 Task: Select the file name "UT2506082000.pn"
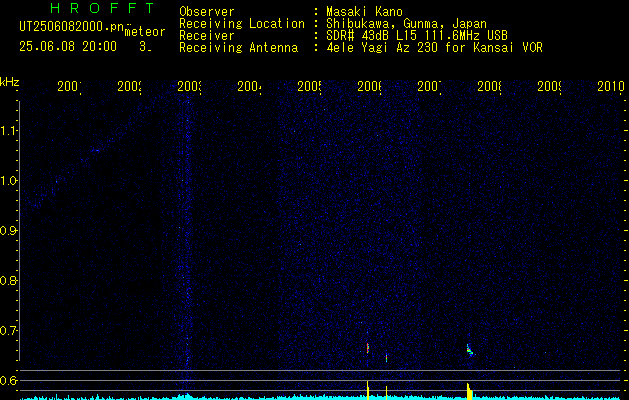pyautogui.click(x=71, y=27)
